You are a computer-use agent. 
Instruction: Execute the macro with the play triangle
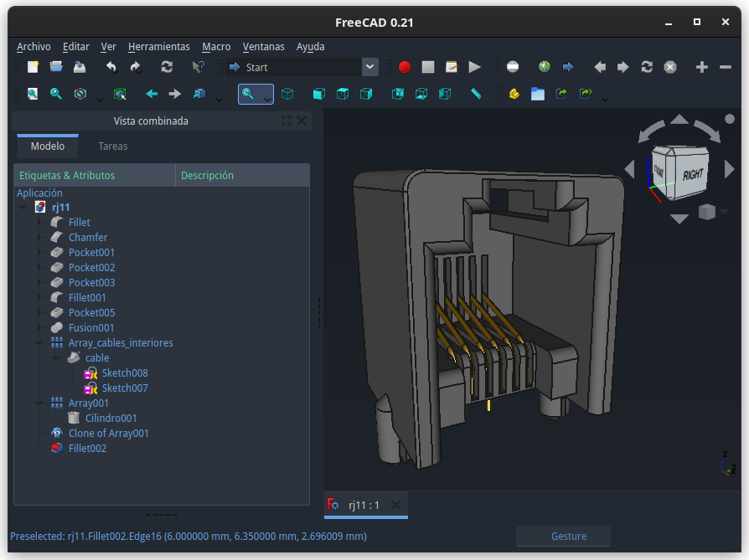[474, 67]
